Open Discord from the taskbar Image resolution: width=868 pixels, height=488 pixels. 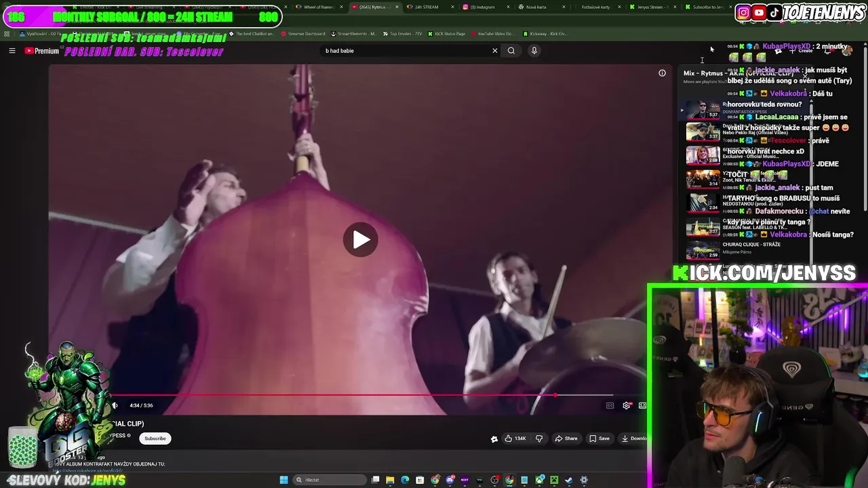[450, 480]
